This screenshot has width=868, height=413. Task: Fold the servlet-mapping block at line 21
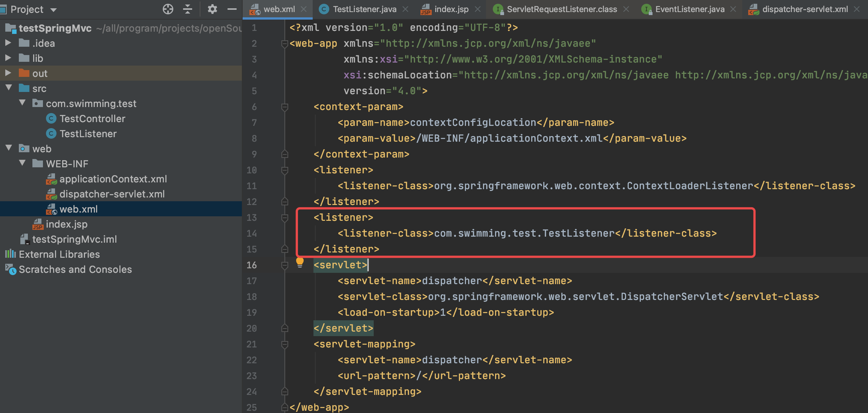[x=285, y=344]
